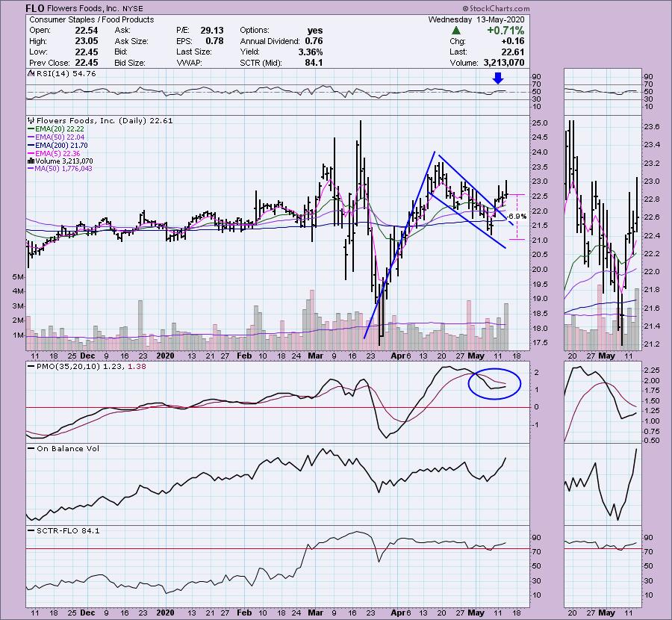Image resolution: width=672 pixels, height=620 pixels.
Task: Click the P/E value 29.13
Action: click(212, 31)
